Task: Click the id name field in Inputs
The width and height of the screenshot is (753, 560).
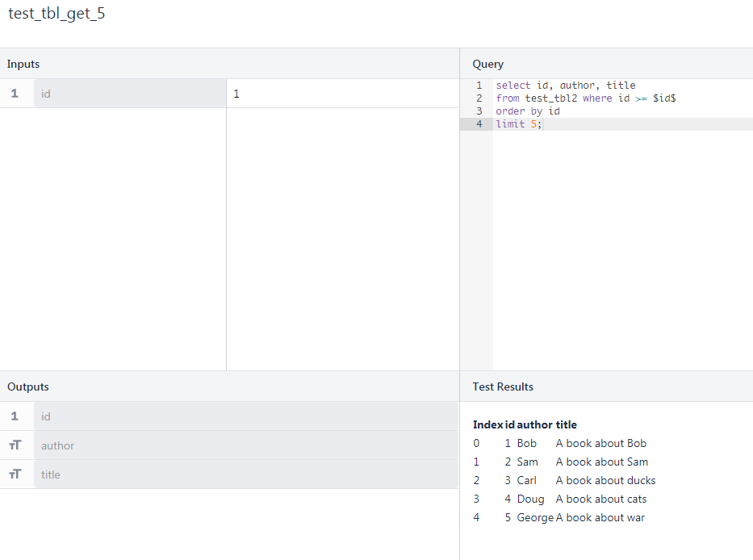Action: pyautogui.click(x=129, y=94)
